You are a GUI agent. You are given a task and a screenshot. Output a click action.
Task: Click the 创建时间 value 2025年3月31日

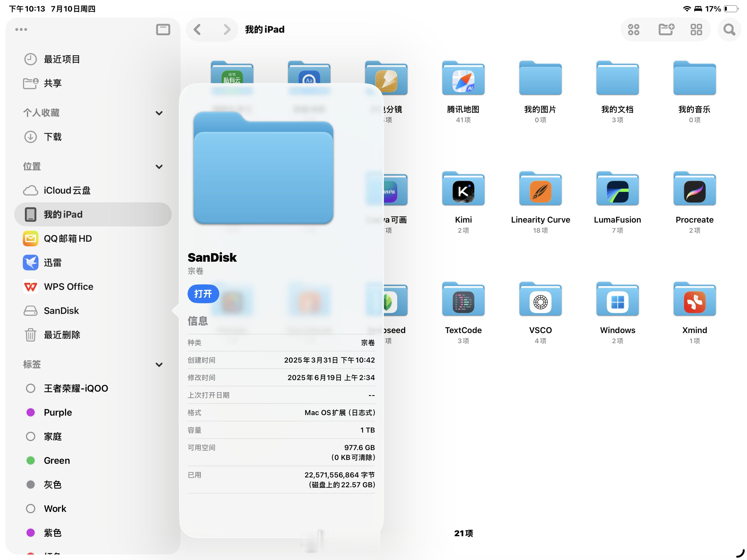329,360
